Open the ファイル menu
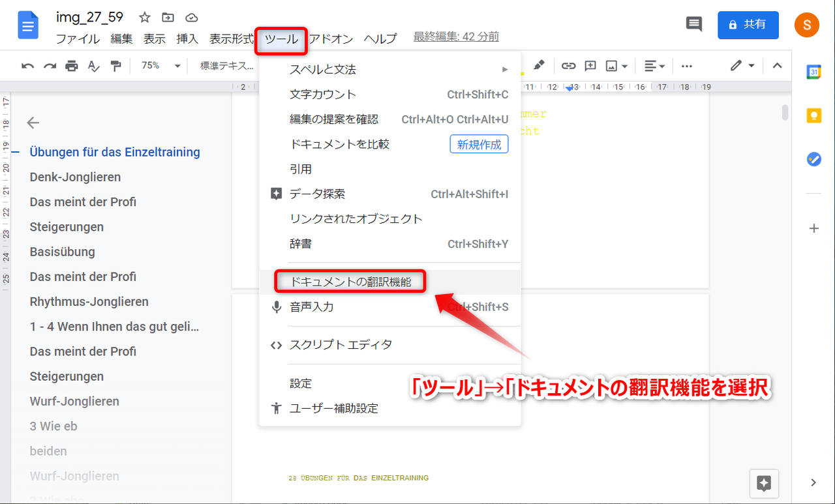 pyautogui.click(x=78, y=39)
